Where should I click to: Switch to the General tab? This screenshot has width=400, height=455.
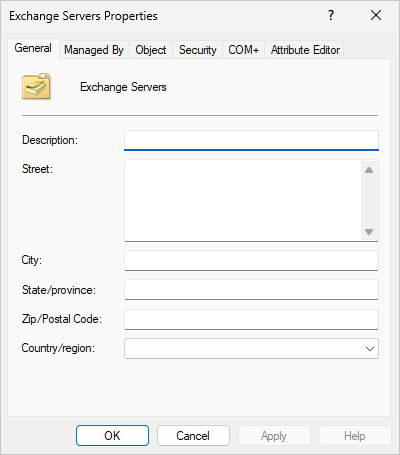pyautogui.click(x=33, y=49)
